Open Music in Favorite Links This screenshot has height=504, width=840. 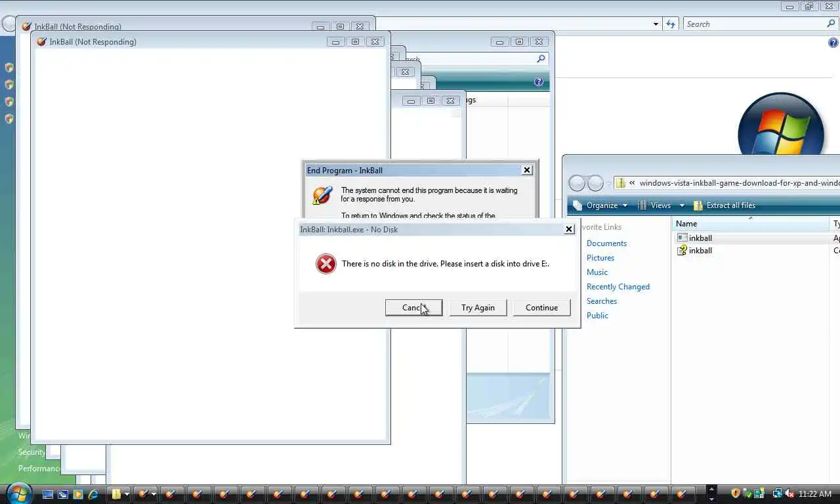pos(597,272)
